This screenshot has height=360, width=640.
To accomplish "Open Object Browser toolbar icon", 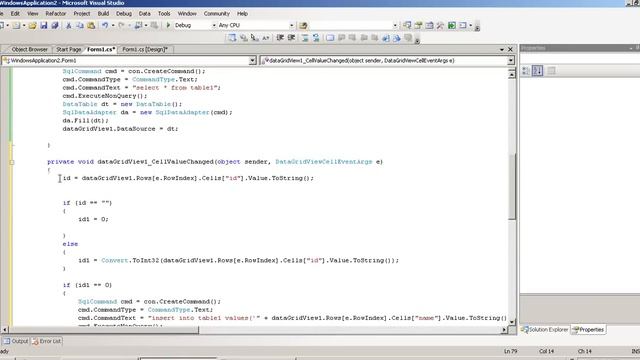I will pyautogui.click(x=429, y=25).
